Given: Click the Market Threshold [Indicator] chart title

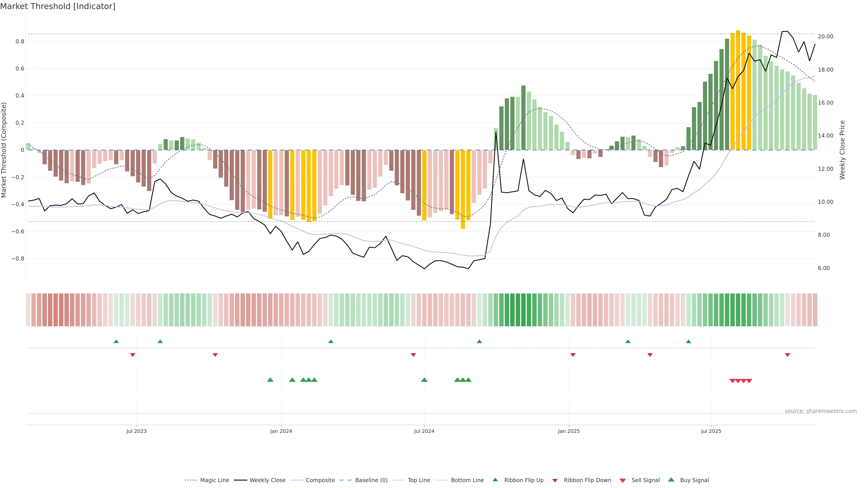Looking at the screenshot, I should coord(58,6).
